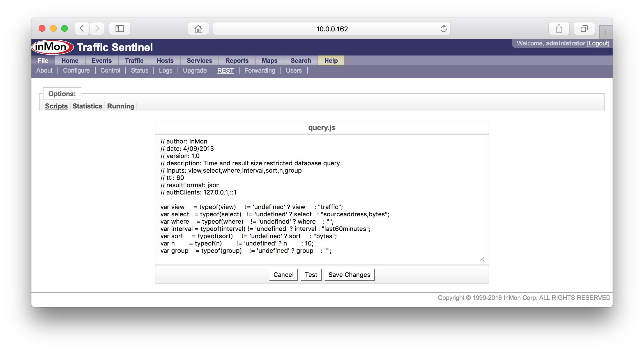Open the File menu tab
Image resolution: width=644 pixels, height=352 pixels.
[x=43, y=61]
